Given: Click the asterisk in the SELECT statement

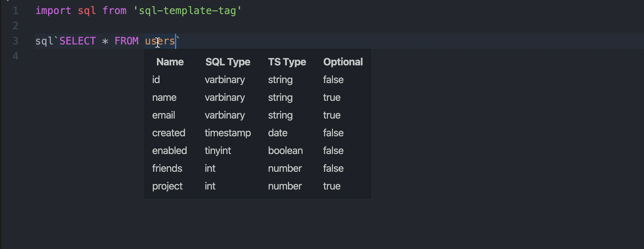Looking at the screenshot, I should click(105, 41).
